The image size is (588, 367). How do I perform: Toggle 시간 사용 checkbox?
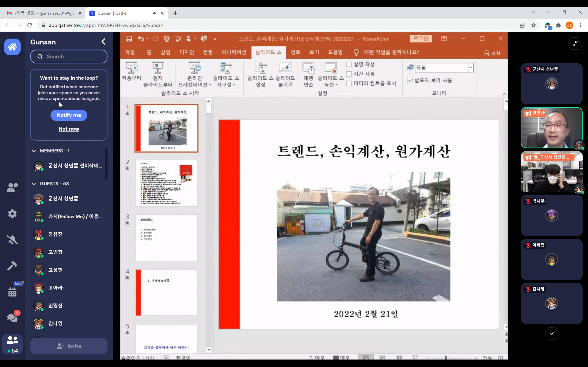[x=349, y=74]
